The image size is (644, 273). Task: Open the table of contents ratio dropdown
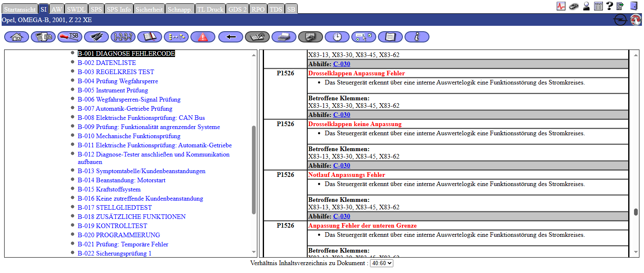[x=381, y=263]
